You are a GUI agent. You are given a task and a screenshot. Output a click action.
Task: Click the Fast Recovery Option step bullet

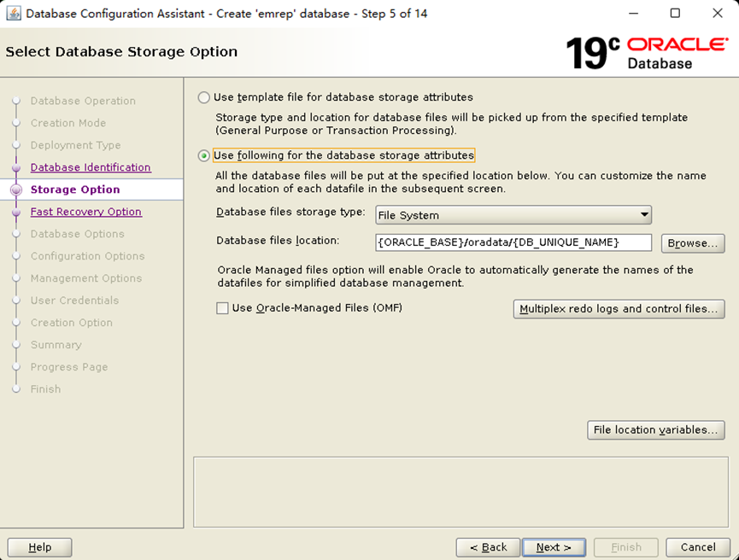click(x=16, y=212)
